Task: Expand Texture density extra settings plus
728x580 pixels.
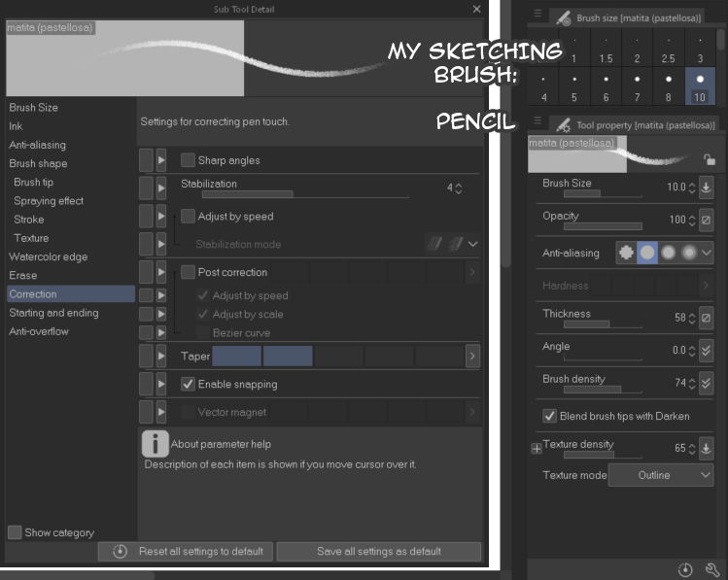Action: 536,449
